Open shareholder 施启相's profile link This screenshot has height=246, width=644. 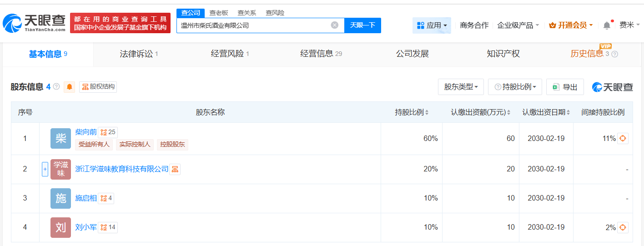(x=86, y=198)
